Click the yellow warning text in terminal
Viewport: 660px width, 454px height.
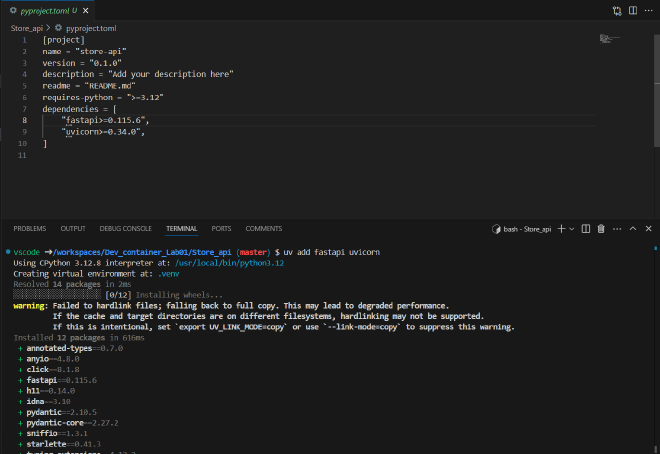click(30, 306)
